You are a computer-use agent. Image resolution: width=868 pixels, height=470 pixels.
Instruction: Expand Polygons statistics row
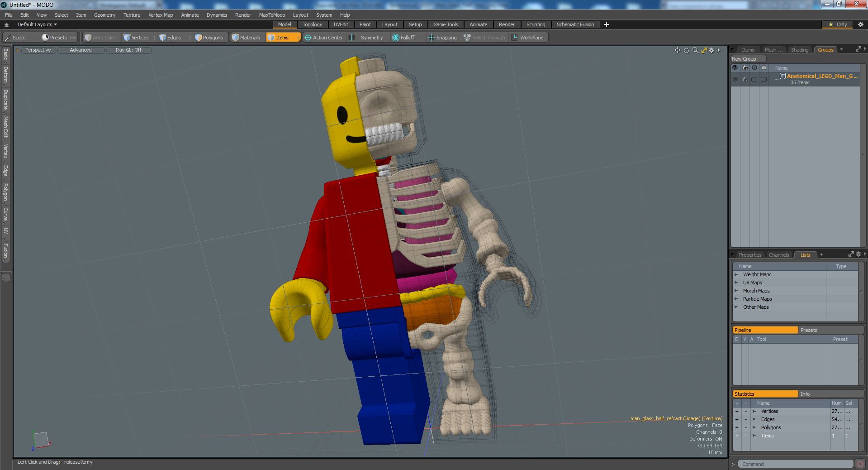pyautogui.click(x=754, y=427)
